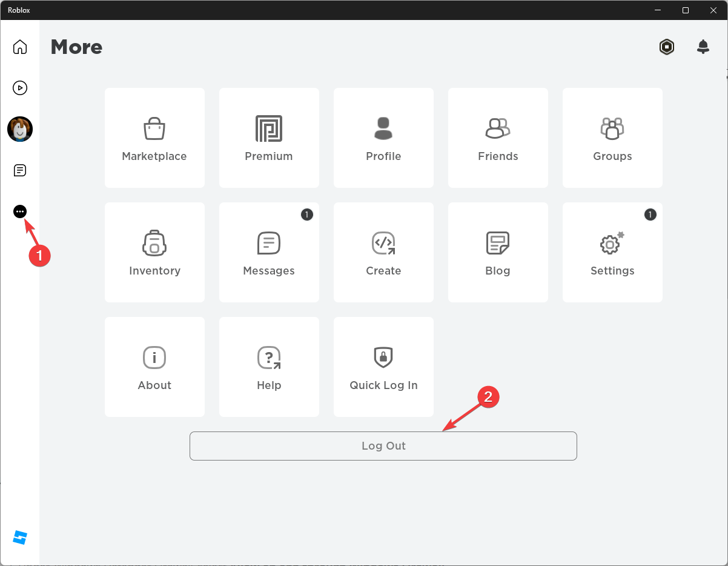This screenshot has width=728, height=566.
Task: Open the Quick Log In tile
Action: 383,367
